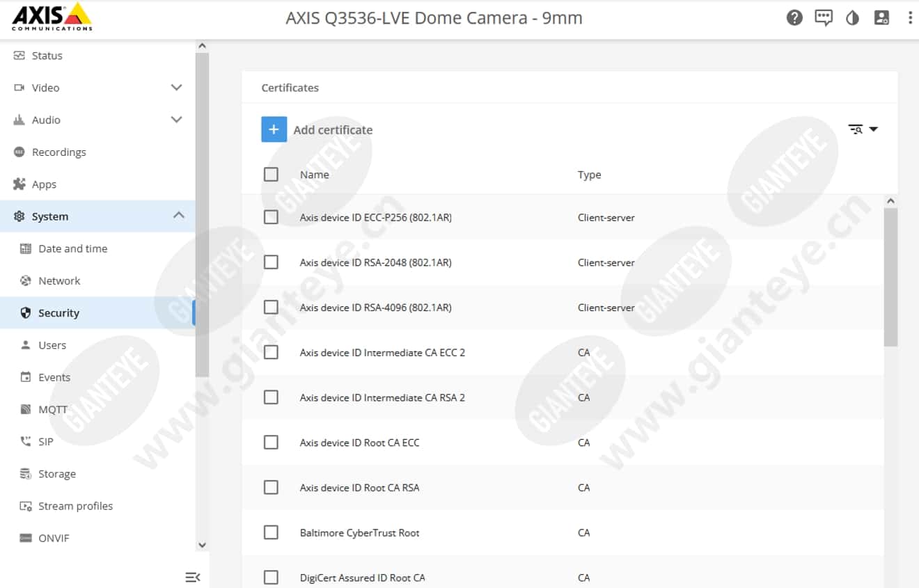
Task: Click the blue plus Add certificate icon
Action: [x=274, y=129]
